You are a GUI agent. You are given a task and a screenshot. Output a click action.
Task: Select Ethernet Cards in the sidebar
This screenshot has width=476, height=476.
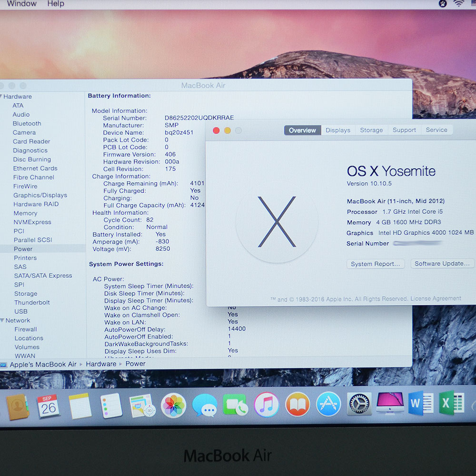click(35, 168)
